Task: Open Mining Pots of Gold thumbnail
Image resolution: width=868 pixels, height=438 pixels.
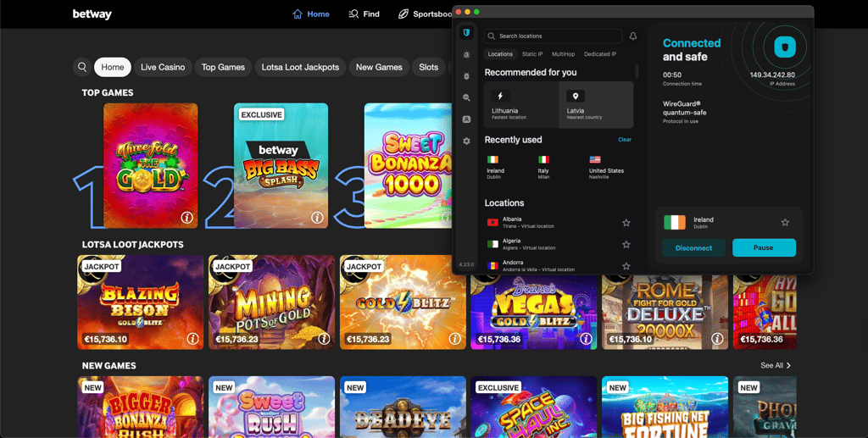Action: (x=272, y=302)
